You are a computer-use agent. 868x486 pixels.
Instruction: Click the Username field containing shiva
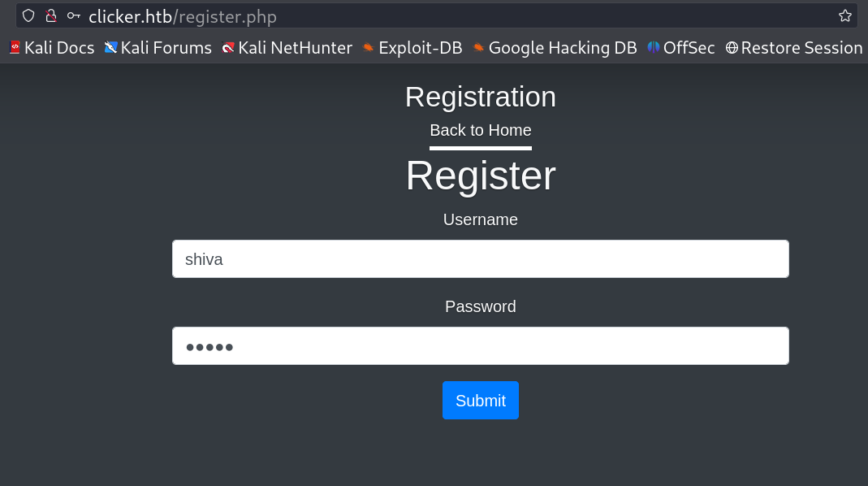click(x=481, y=259)
